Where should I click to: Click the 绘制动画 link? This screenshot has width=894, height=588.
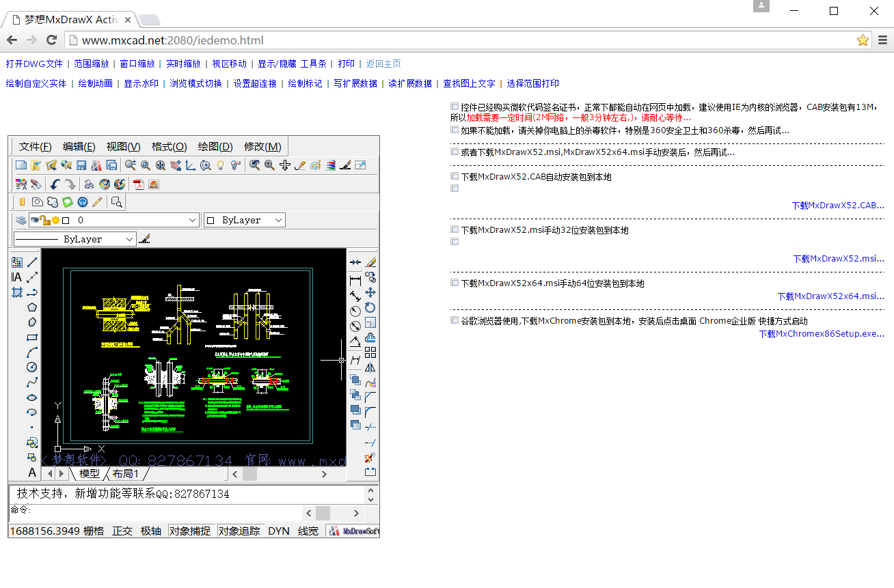95,83
